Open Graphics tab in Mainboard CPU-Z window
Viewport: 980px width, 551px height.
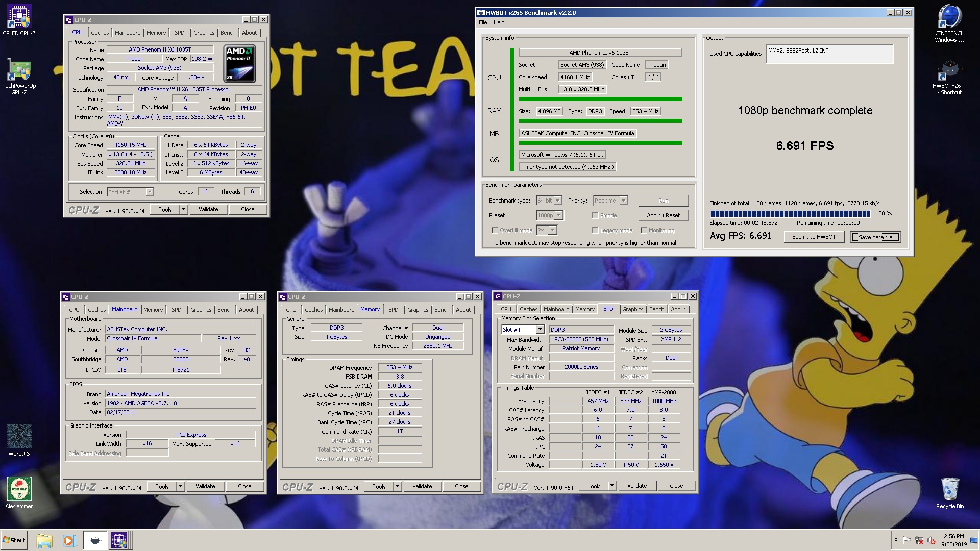[x=201, y=310]
